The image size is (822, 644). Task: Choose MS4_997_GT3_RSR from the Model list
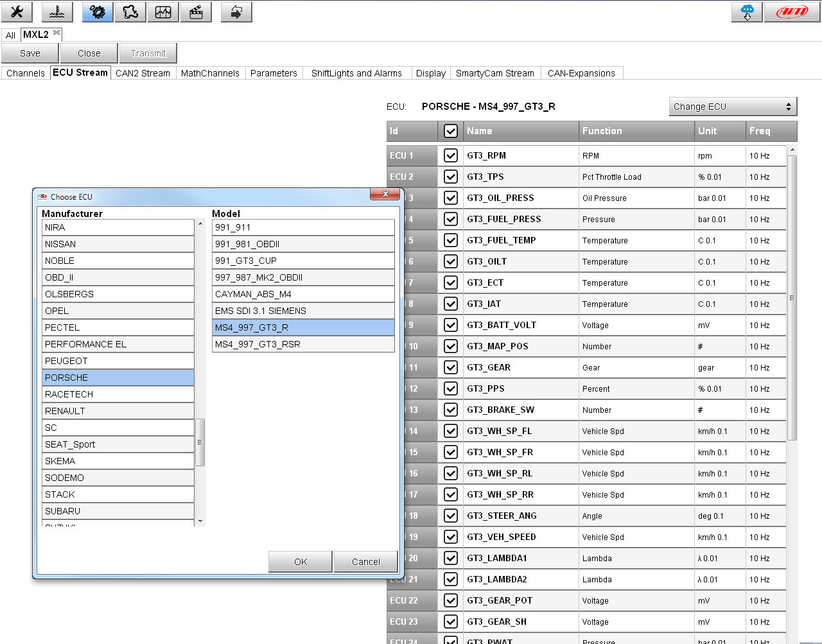(303, 344)
